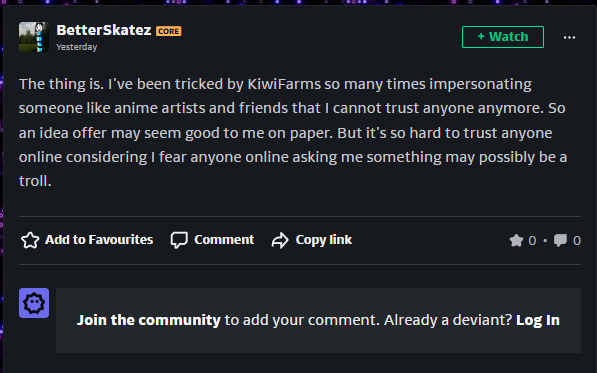Click the star icon beside Add to Favourites
The height and width of the screenshot is (373, 597).
[x=30, y=240]
